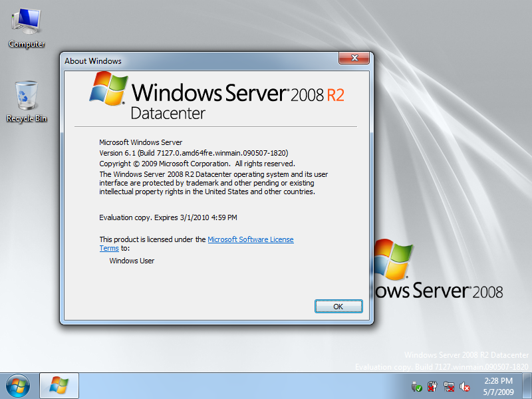This screenshot has width=532, height=399.
Task: Click the date 5/7/2009 in the tray
Action: point(498,392)
